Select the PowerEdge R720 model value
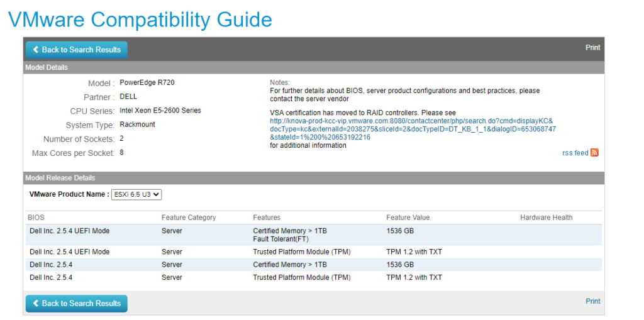 tap(147, 82)
